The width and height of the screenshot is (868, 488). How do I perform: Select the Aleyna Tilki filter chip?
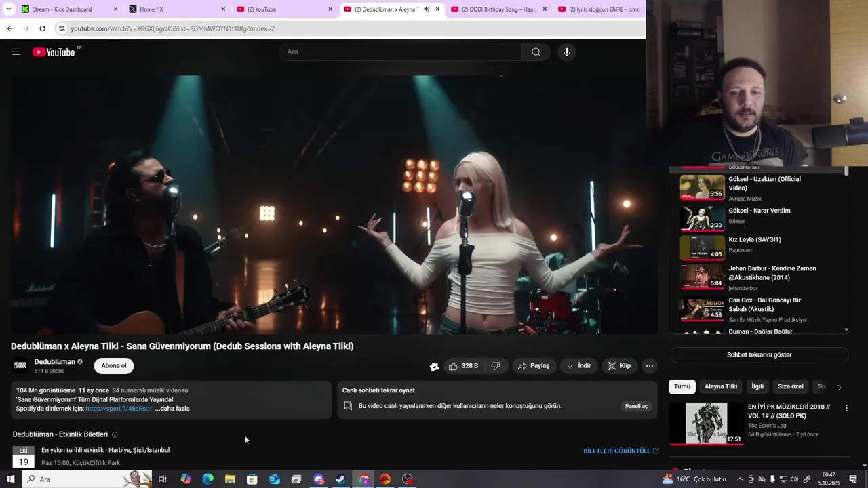click(721, 386)
